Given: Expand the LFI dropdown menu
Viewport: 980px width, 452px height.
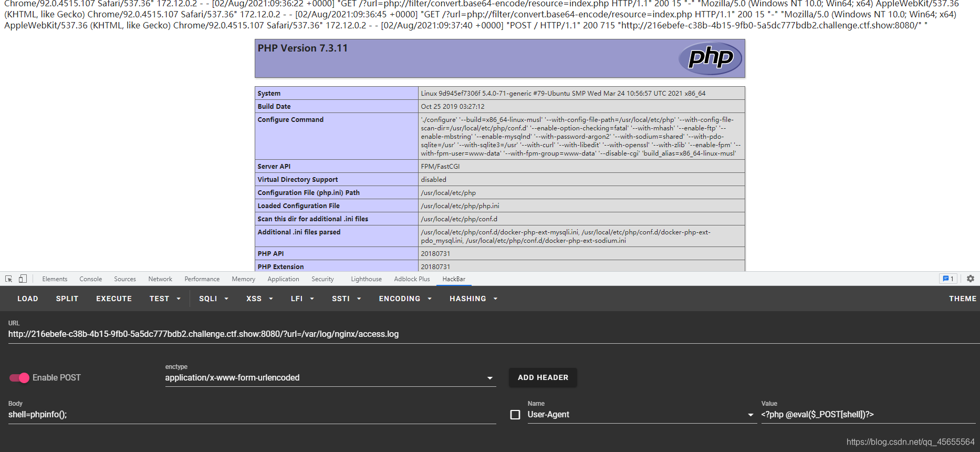Looking at the screenshot, I should click(x=303, y=299).
